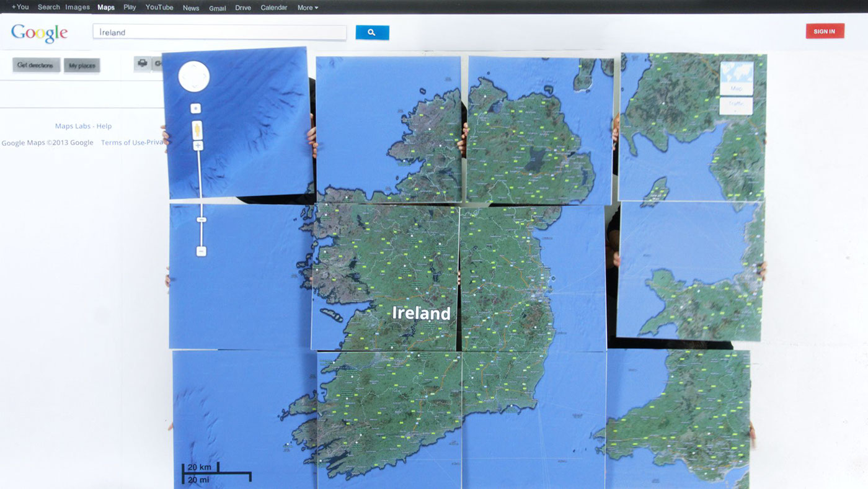
Task: Open the More dropdown in top bar
Action: tap(308, 7)
